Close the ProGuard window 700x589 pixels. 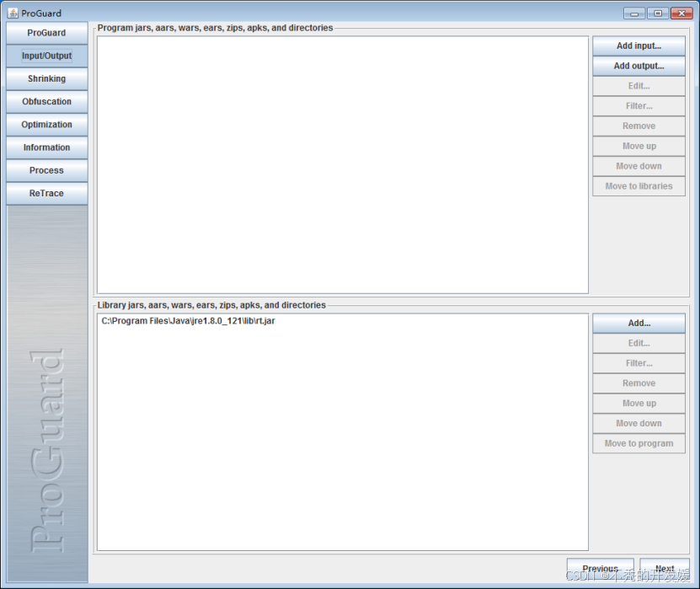point(681,13)
